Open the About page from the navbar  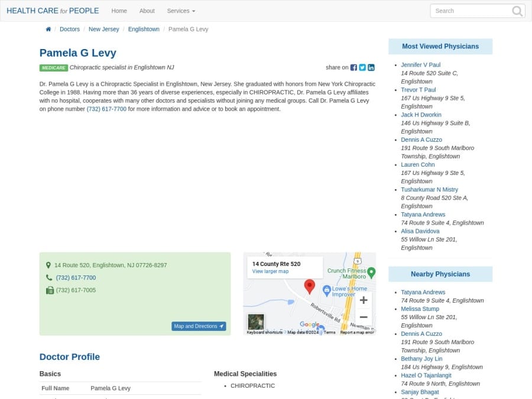(x=147, y=11)
